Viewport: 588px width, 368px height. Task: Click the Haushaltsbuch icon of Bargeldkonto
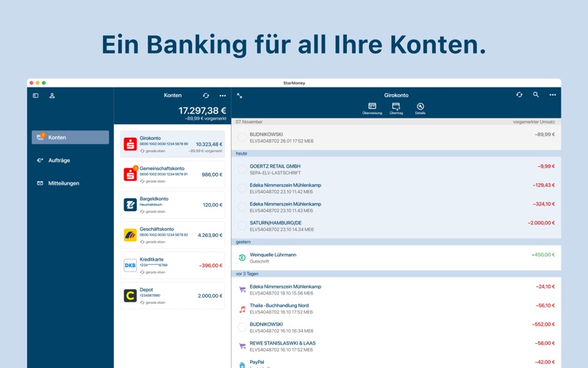coord(130,205)
